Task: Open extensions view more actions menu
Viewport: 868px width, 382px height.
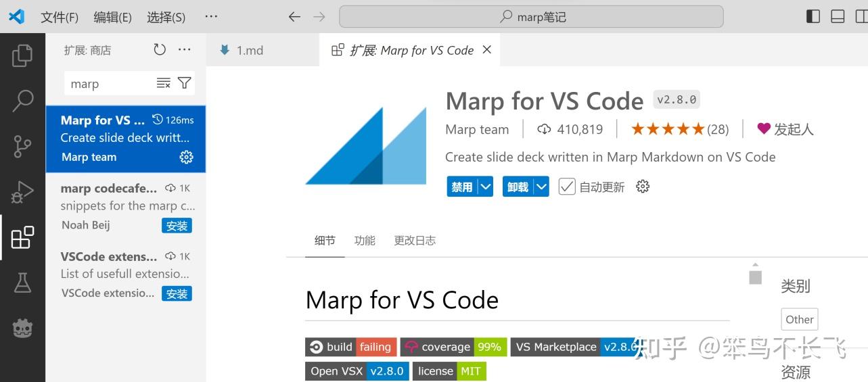Action: (184, 49)
